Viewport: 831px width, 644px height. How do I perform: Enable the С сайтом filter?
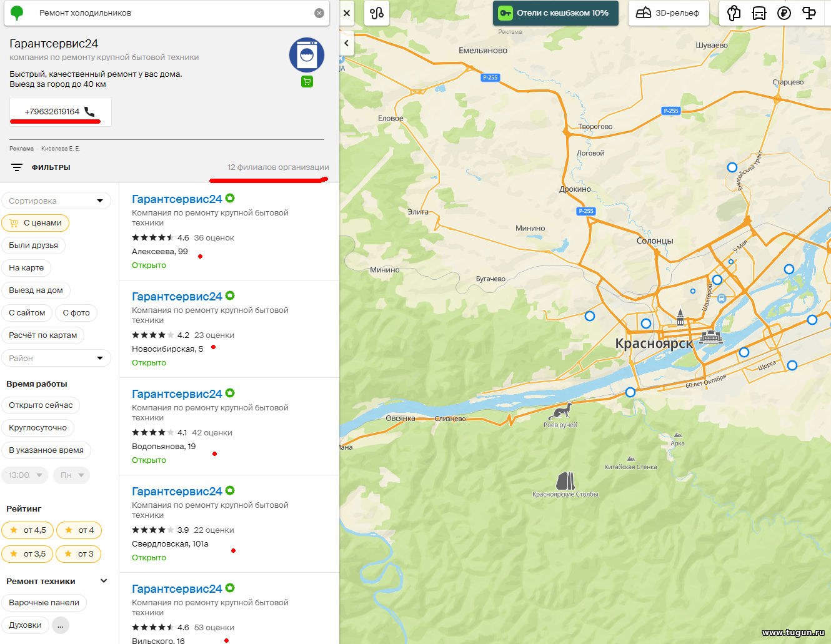point(27,313)
